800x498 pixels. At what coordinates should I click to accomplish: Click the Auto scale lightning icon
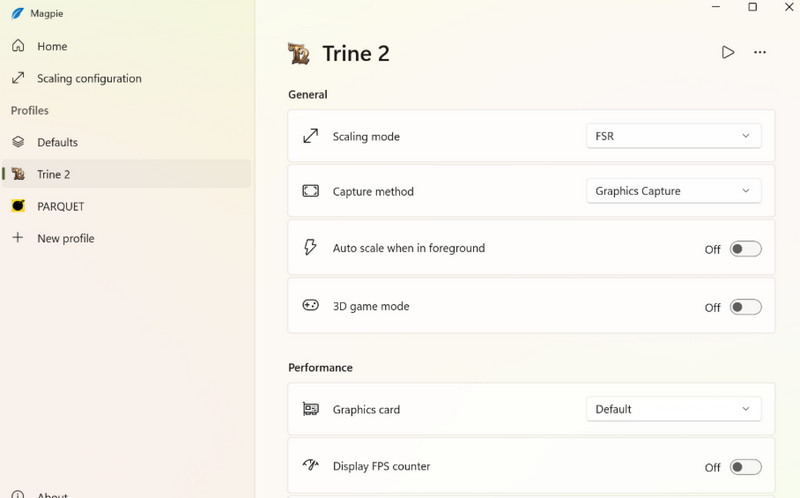point(310,247)
